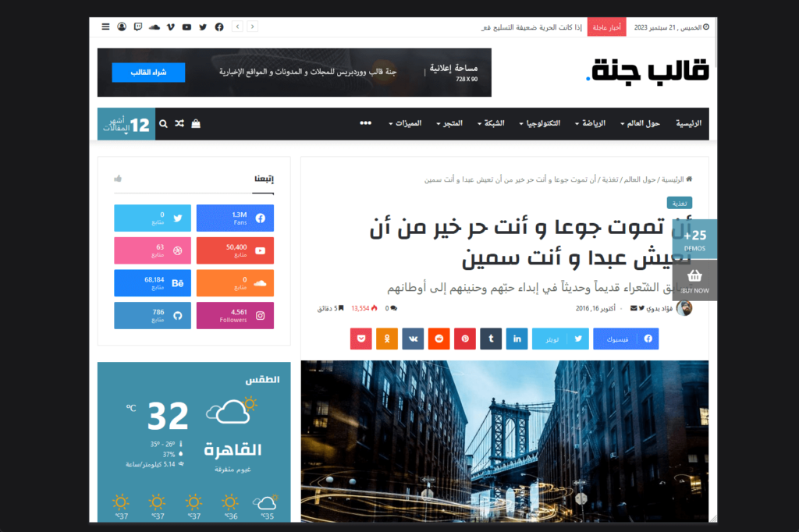Viewport: 799px width, 532px height.
Task: Expand the المميزات menu dropdown
Action: click(405, 123)
